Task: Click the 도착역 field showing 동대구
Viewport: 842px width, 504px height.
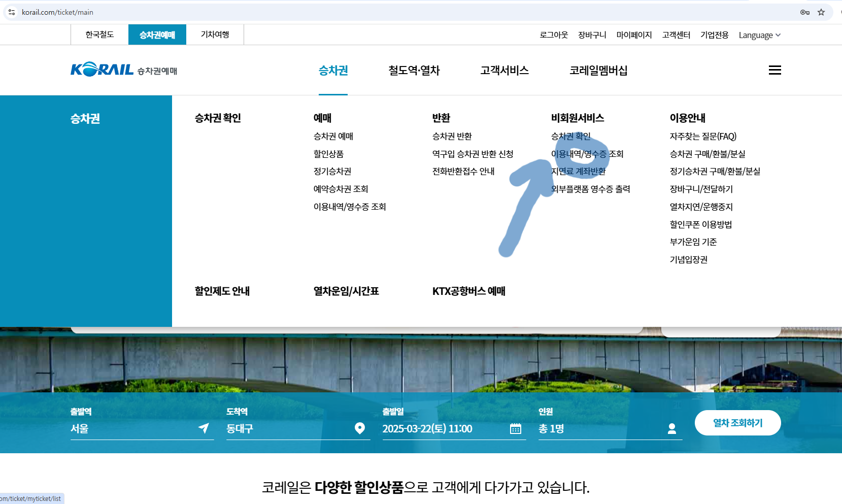Action: click(298, 428)
